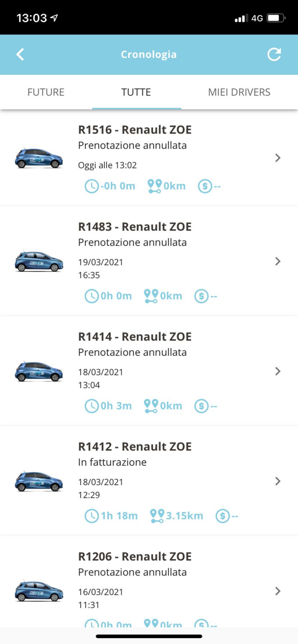Tap the back arrow in the header
The height and width of the screenshot is (644, 298).
tap(20, 55)
